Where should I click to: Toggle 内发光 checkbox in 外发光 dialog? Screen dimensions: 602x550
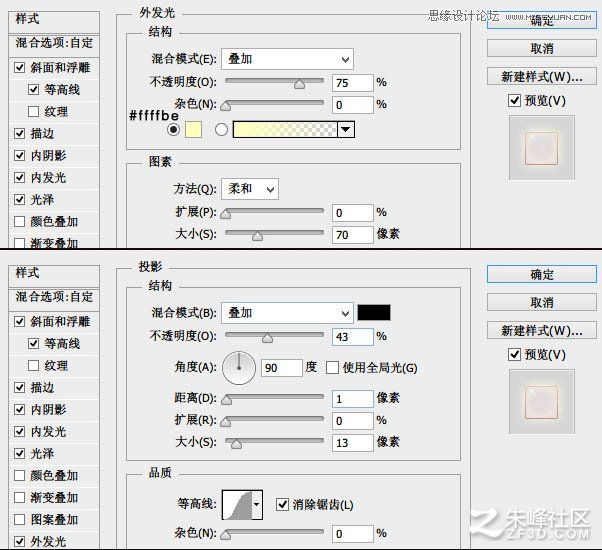click(20, 177)
